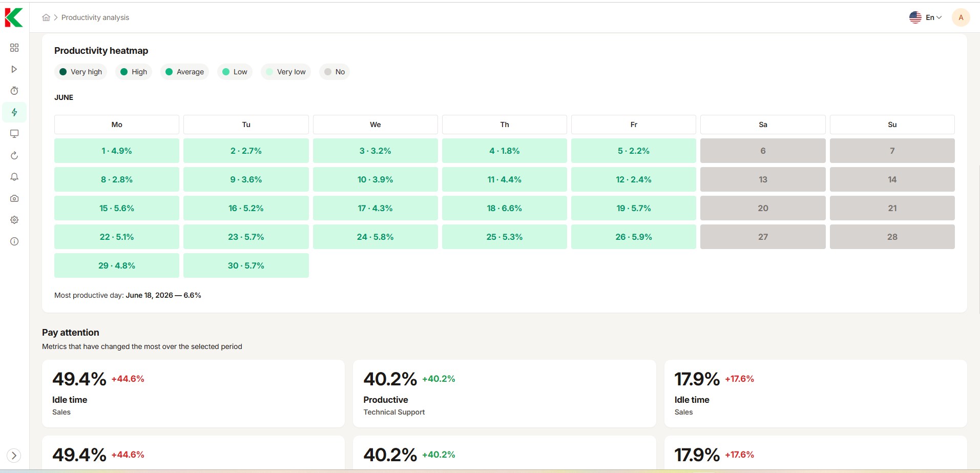Click the US flag language icon
980x473 pixels.
[915, 17]
